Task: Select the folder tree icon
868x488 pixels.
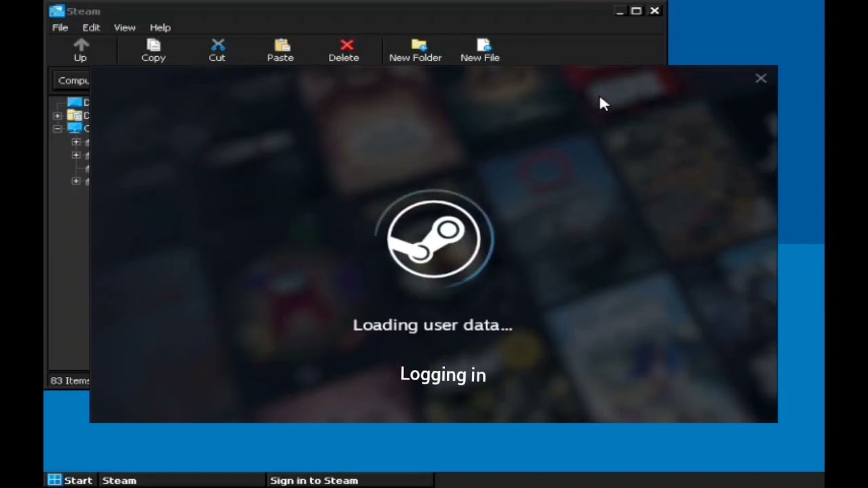Action: point(74,116)
